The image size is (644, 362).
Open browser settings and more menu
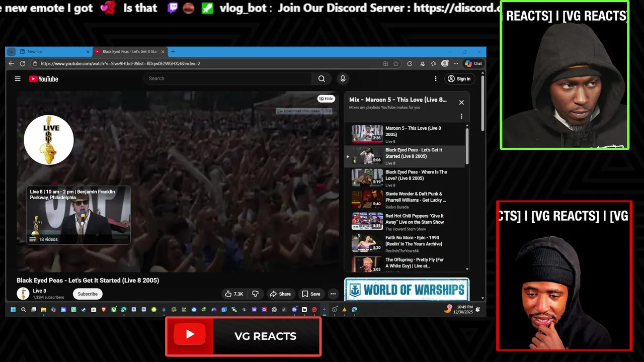coord(456,63)
